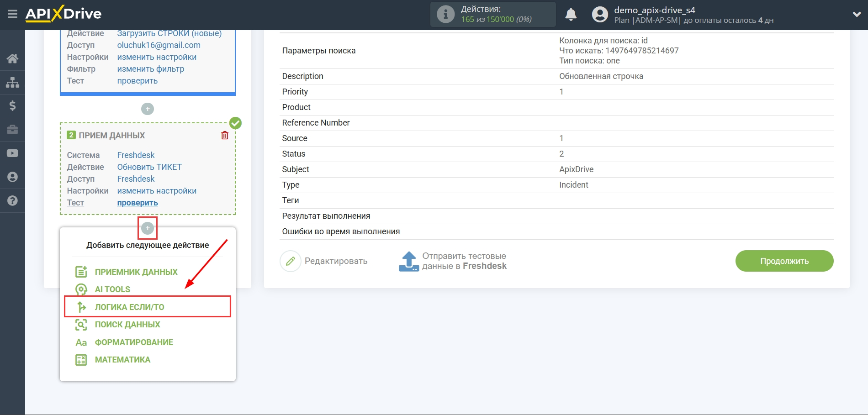Screen dimensions: 868x415
Task: Select ПРИЕМНИК ДАННЫХ menu option
Action: click(136, 272)
